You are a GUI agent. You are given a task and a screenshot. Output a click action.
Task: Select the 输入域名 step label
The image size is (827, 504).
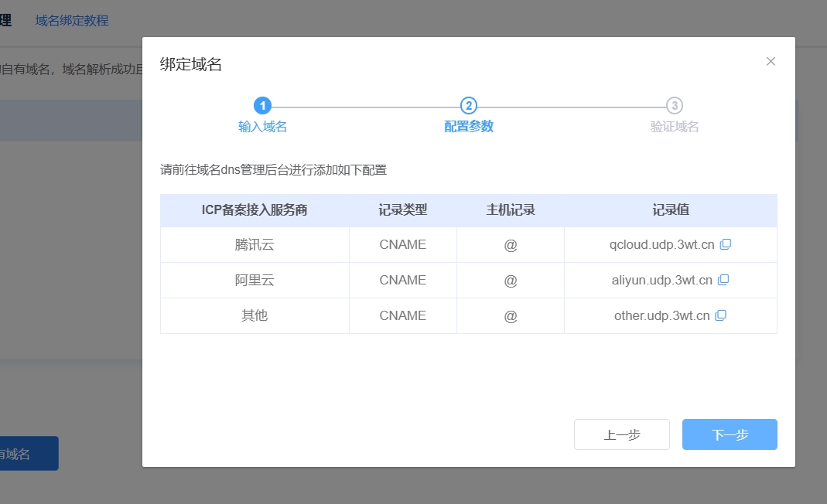tap(262, 127)
